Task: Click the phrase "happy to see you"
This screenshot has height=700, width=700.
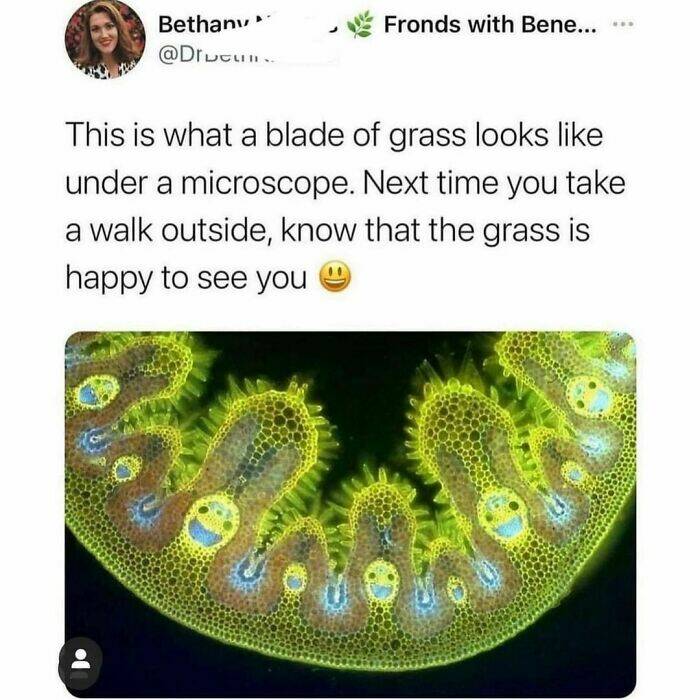Action: pyautogui.click(x=186, y=279)
